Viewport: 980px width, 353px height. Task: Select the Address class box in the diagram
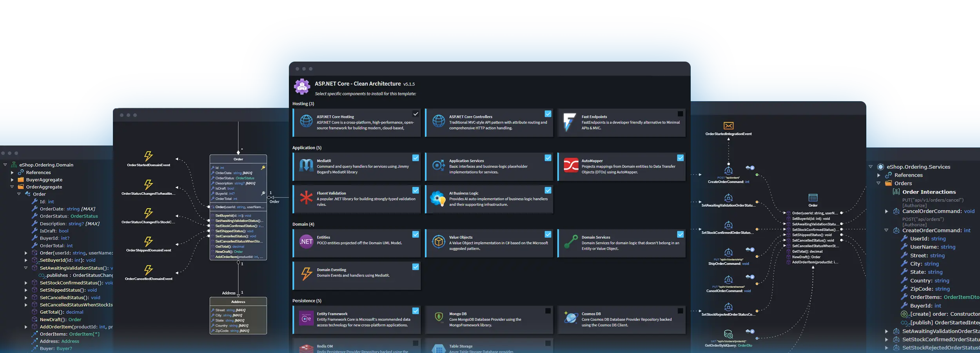pos(238,302)
